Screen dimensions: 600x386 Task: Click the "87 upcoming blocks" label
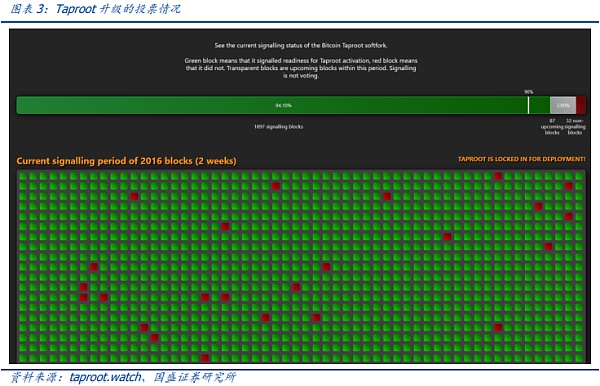click(552, 127)
